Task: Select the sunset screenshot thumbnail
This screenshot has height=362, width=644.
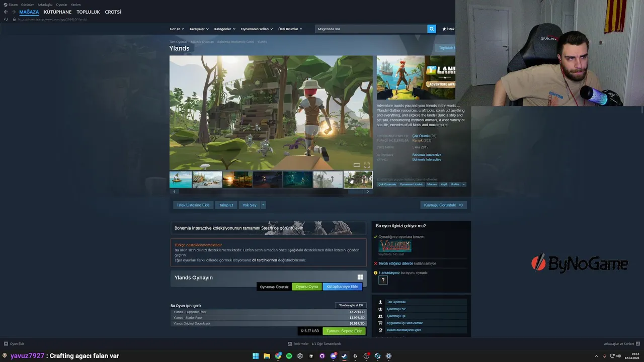Action: click(237, 179)
